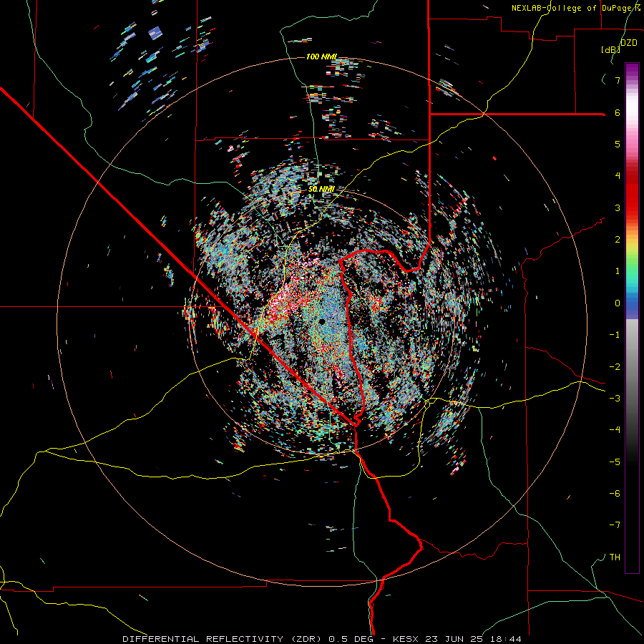The width and height of the screenshot is (644, 644).
Task: Click the TH threshold label on scale
Action: coord(615,557)
